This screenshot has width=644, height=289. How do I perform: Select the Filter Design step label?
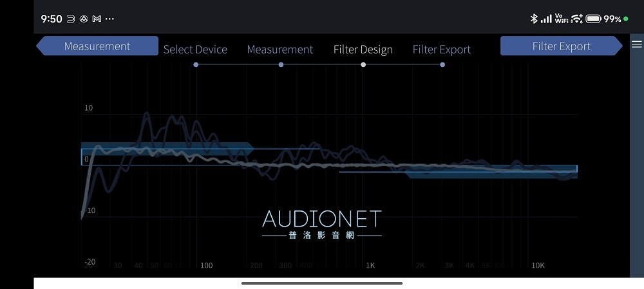click(363, 50)
